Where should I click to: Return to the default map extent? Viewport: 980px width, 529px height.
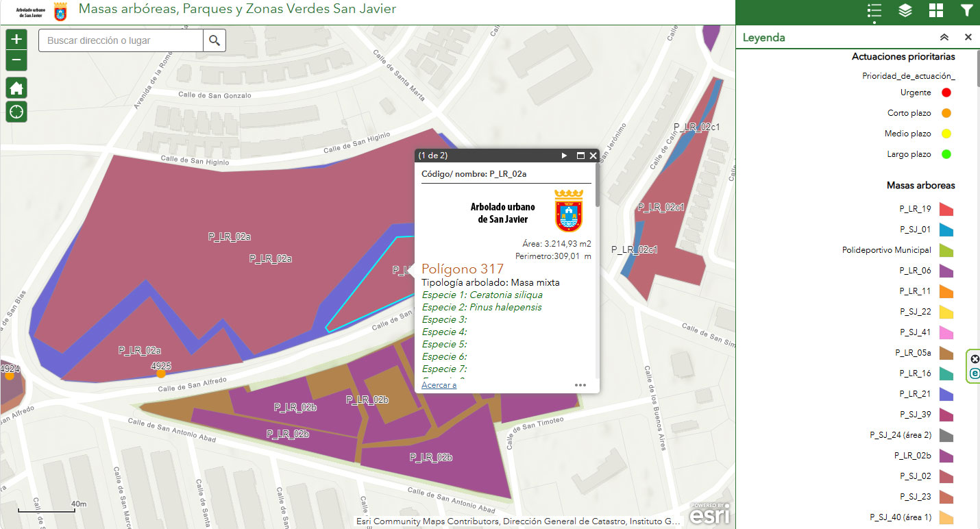(x=16, y=88)
